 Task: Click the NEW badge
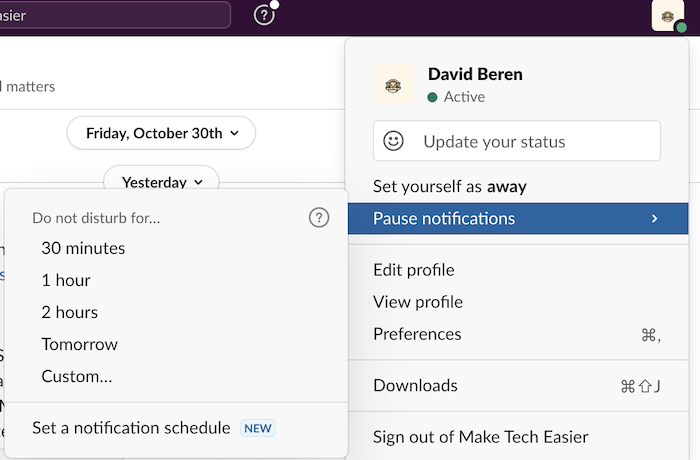(258, 428)
